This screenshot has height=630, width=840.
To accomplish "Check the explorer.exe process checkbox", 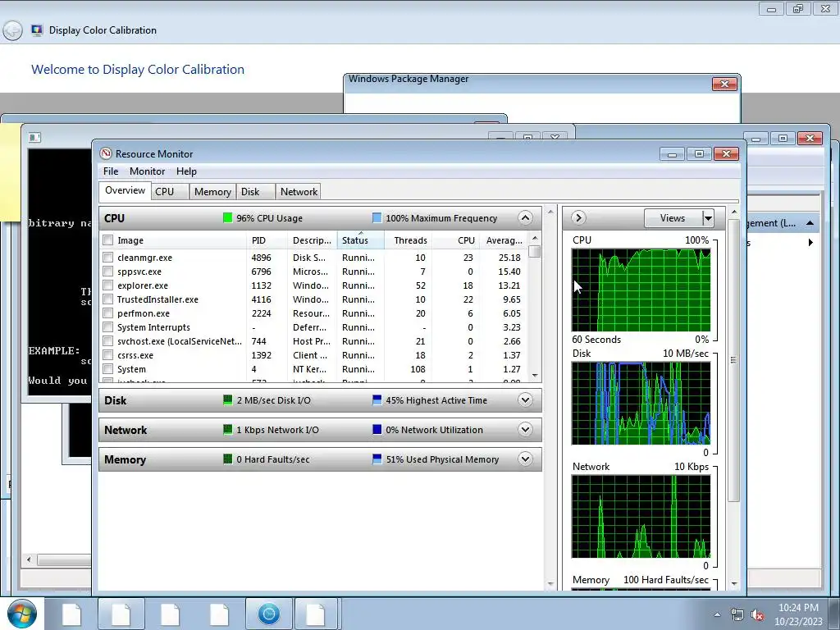I will pos(107,285).
